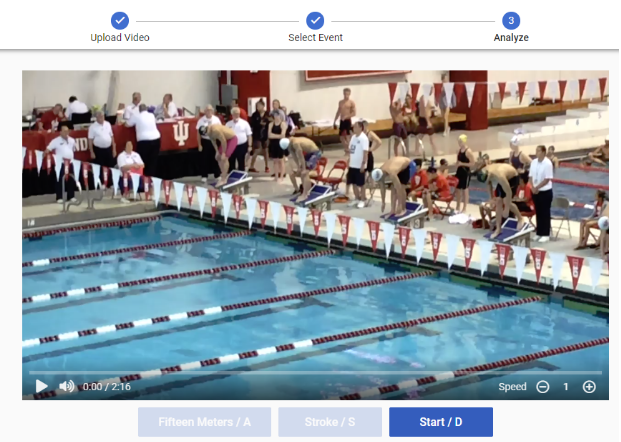Click the IU logo banner in video
This screenshot has height=442, width=621.
click(181, 133)
